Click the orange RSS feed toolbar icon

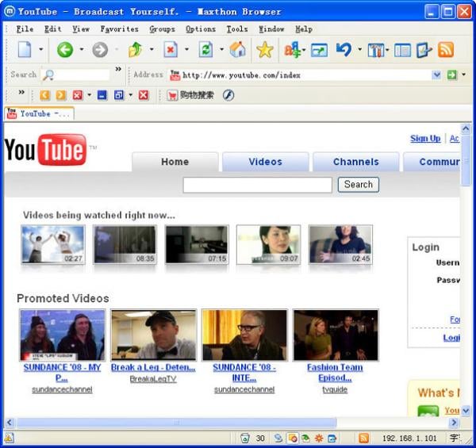pyautogui.click(x=446, y=50)
